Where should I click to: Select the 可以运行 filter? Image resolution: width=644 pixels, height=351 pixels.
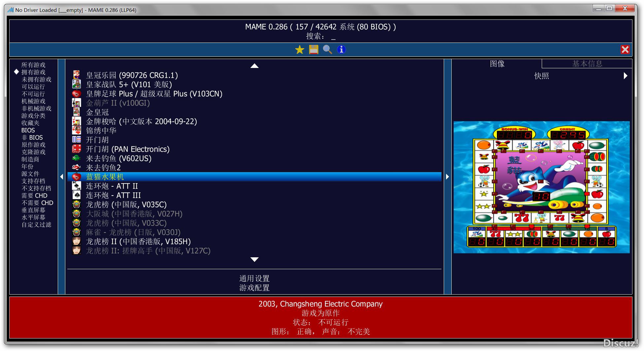point(33,87)
